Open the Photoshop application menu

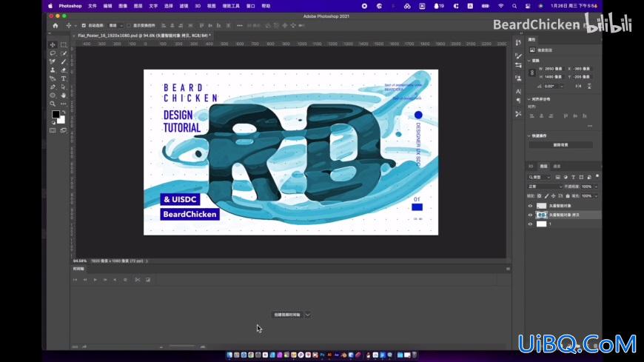click(70, 6)
